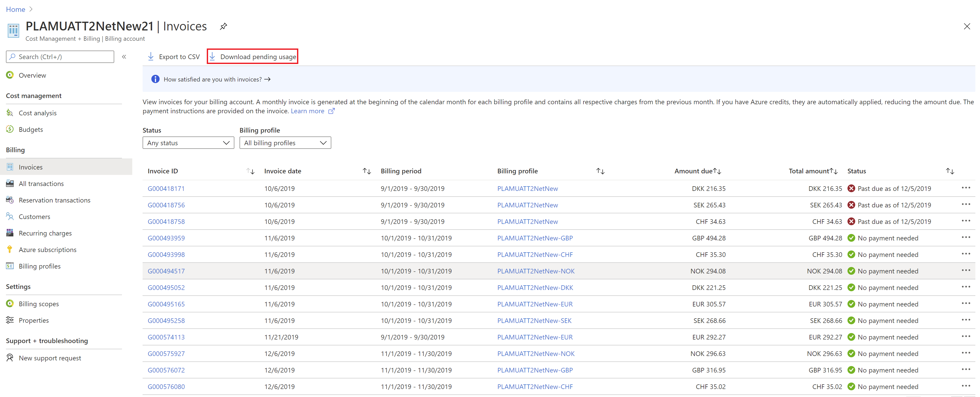Open the Status filter dropdown
980x397 pixels.
[188, 143]
